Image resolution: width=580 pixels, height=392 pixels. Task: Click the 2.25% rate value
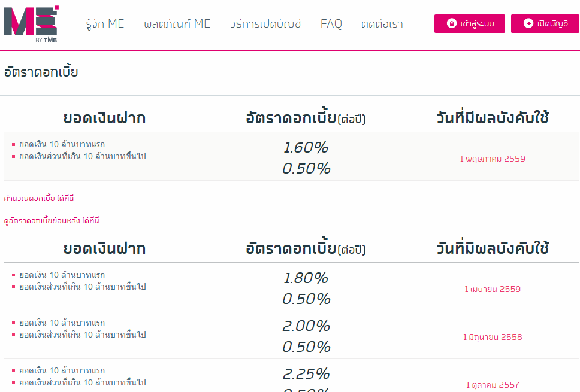pos(306,374)
